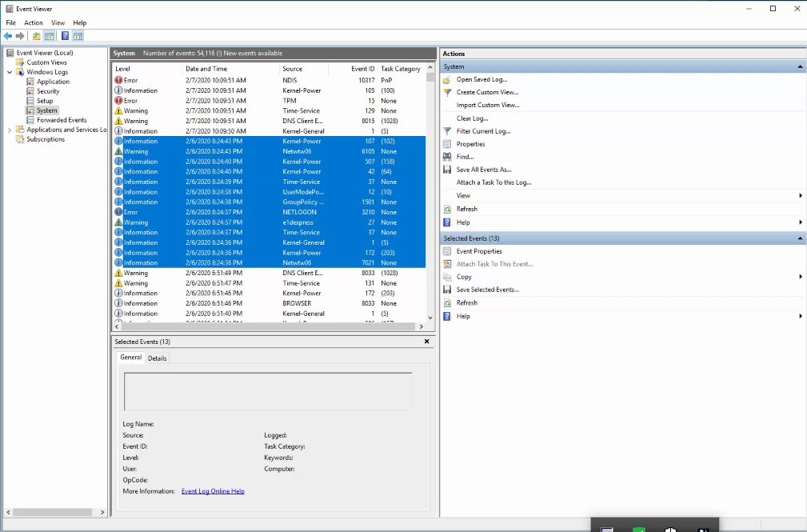
Task: Click the Open Saved Log folder icon
Action: pyautogui.click(x=447, y=80)
